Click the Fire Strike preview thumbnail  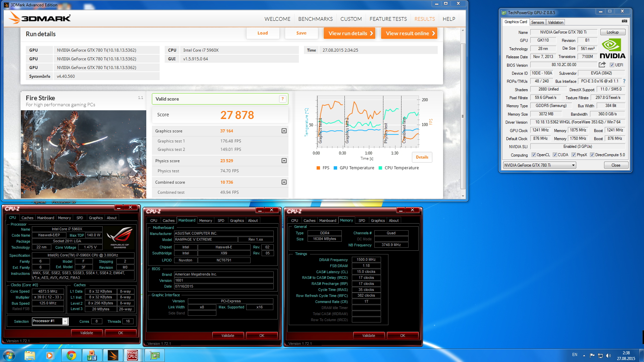pos(84,154)
